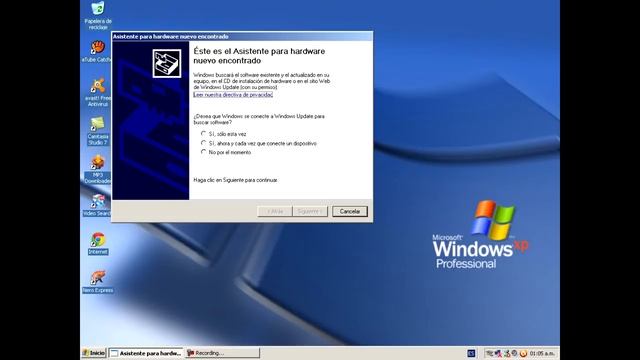
Task: Click the first icon in the notification tray
Action: click(489, 353)
